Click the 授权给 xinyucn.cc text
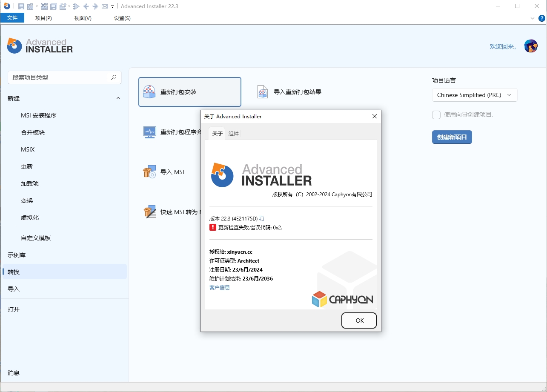Viewport: 547px width, 392px height. click(x=231, y=252)
